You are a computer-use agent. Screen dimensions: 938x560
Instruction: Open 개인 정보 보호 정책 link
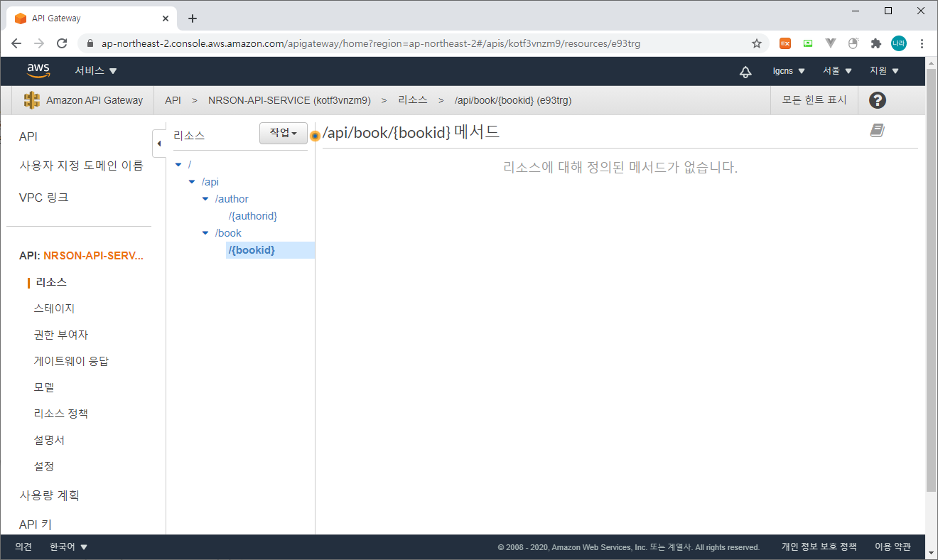[x=819, y=547]
